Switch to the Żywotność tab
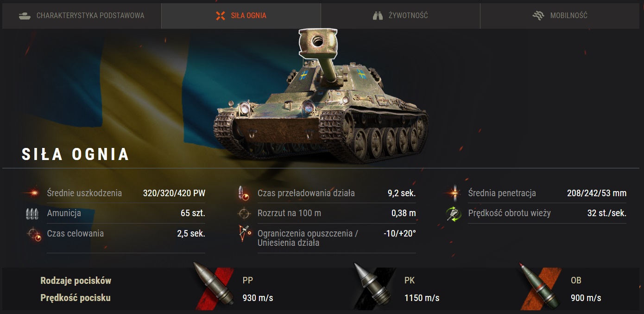644x314 pixels. (x=400, y=16)
